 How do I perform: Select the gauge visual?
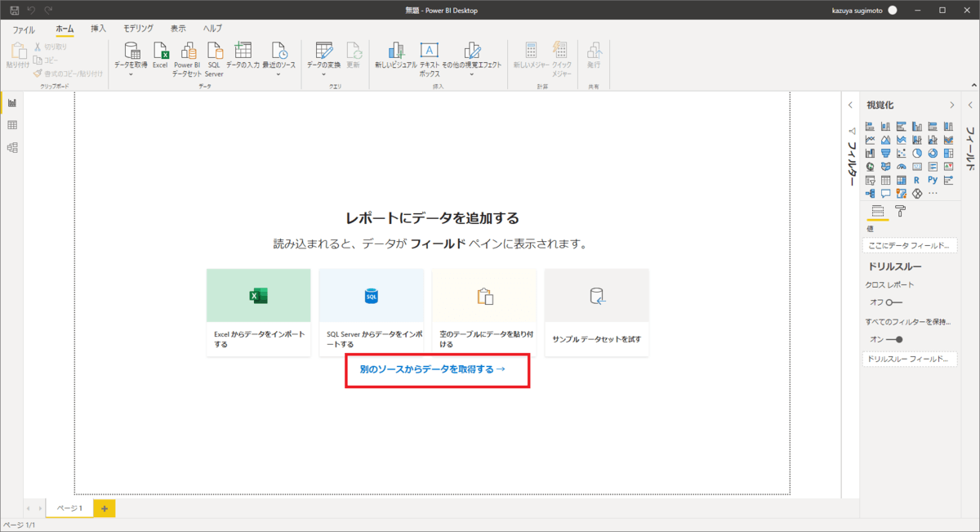tap(902, 167)
